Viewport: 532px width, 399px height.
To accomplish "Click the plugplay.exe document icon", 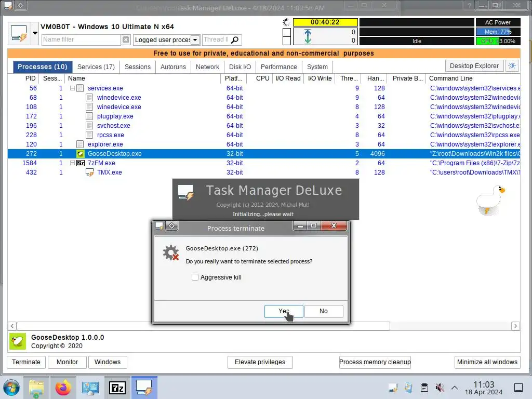I will click(89, 116).
